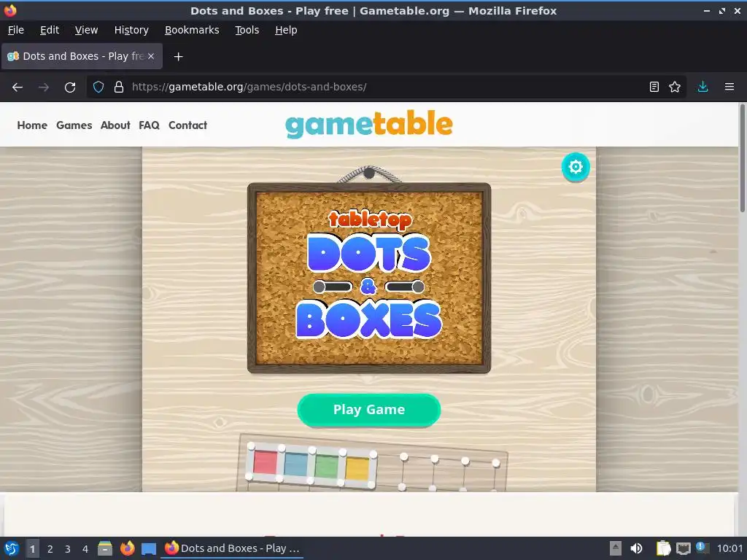The image size is (747, 560).
Task: Switch to workspace 2 in the taskbar
Action: pos(50,549)
